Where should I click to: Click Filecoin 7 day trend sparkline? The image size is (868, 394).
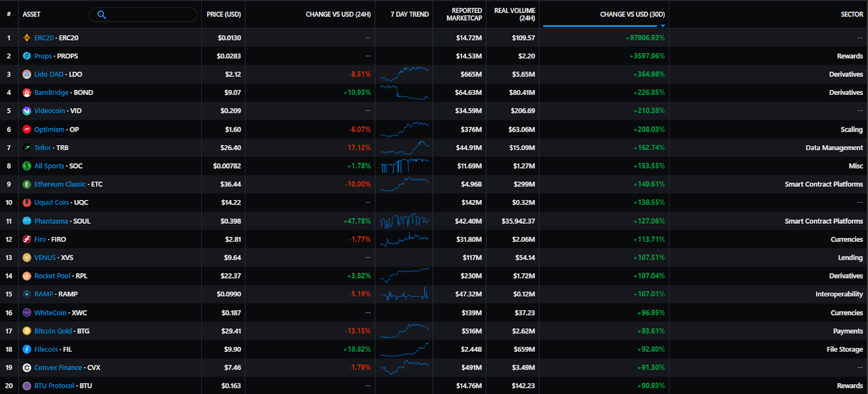coord(405,350)
